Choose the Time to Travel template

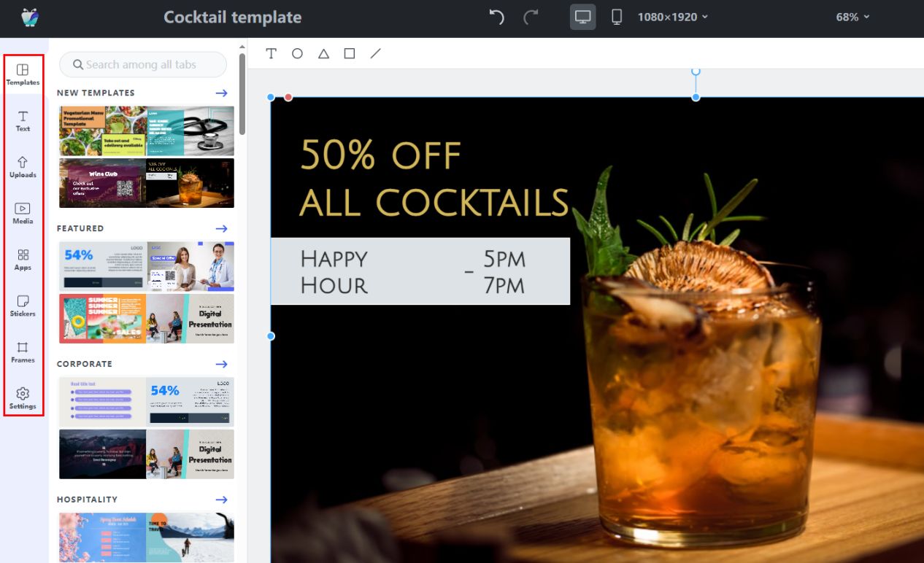coord(190,537)
